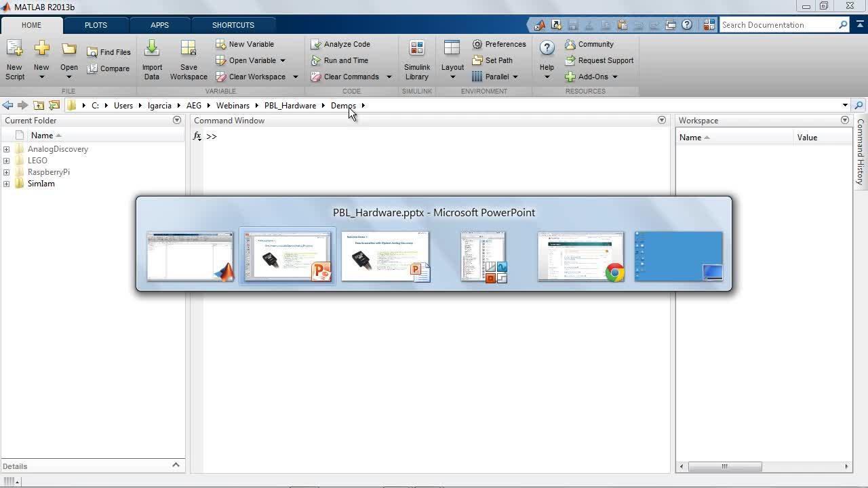This screenshot has width=868, height=488.
Task: Open the Add-Ons dropdown
Action: click(x=614, y=77)
